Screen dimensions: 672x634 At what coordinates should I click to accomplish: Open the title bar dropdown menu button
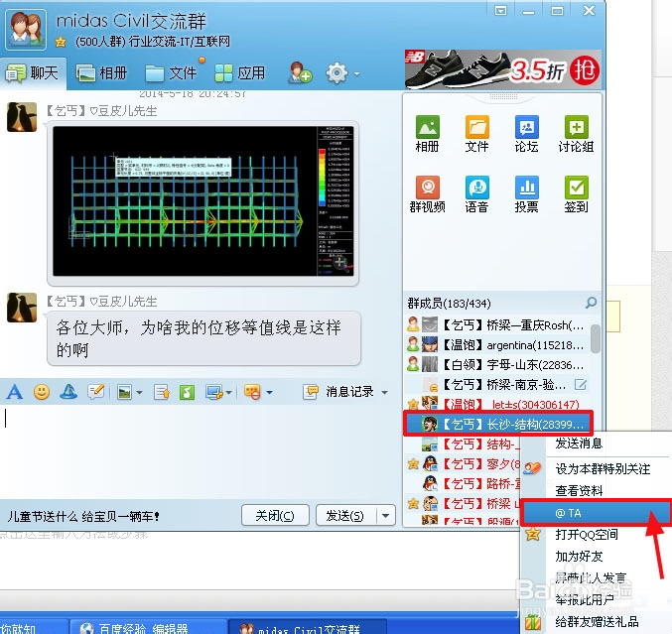(500, 11)
